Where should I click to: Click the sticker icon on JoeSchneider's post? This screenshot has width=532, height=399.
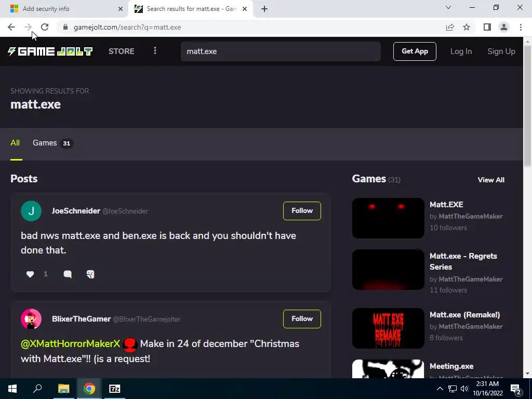click(90, 274)
